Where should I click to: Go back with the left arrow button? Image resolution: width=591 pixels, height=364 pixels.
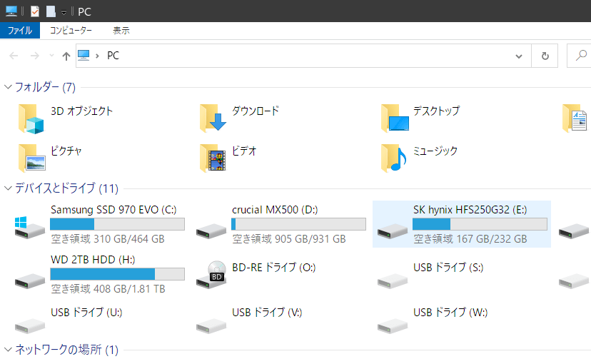pos(14,56)
